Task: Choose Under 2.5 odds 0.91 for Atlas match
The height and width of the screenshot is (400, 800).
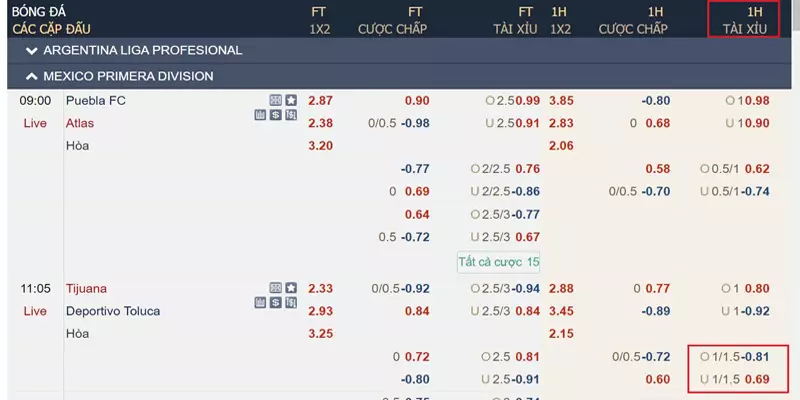Action: [x=528, y=123]
